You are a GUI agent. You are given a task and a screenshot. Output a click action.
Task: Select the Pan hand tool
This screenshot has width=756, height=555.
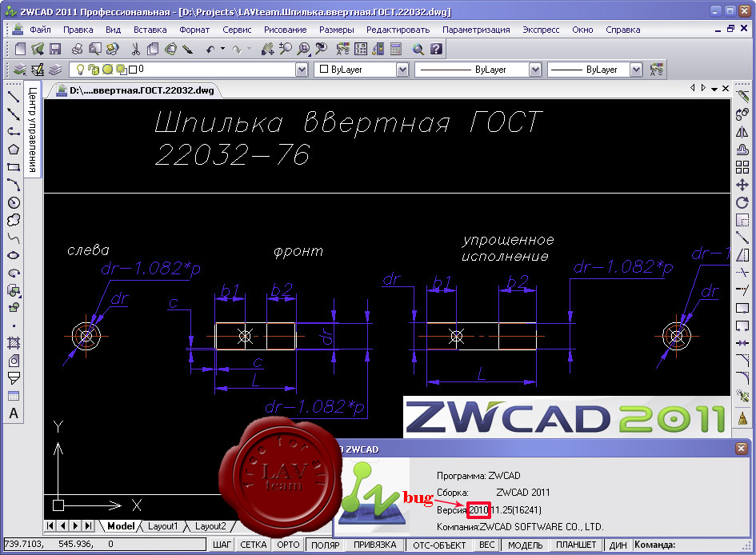coord(267,49)
